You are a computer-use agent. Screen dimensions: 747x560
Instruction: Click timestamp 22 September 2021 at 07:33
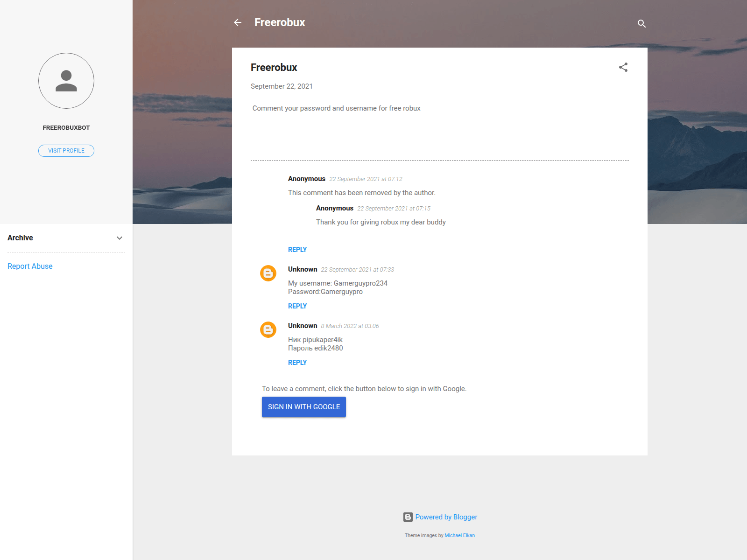click(357, 270)
